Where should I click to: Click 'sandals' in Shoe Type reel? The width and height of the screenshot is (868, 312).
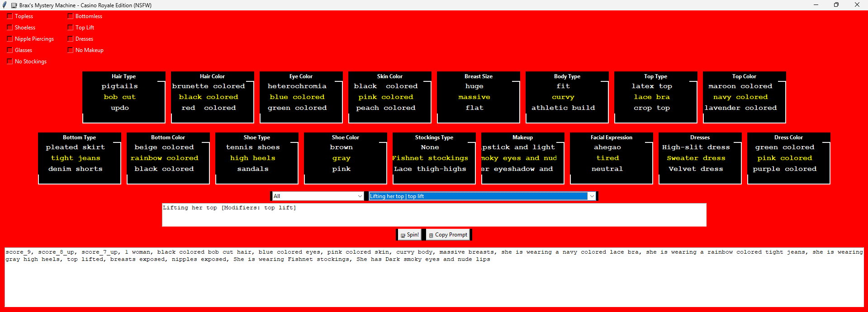coord(252,169)
